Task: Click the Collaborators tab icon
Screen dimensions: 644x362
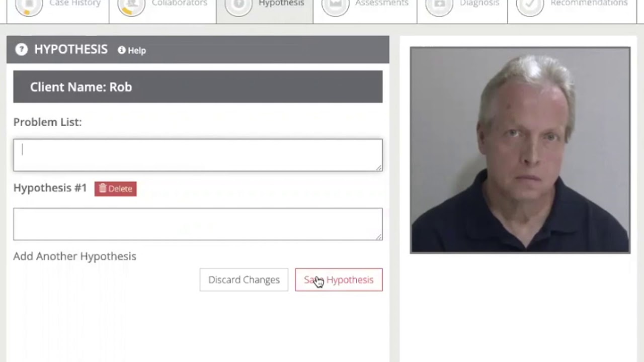Action: tap(131, 6)
